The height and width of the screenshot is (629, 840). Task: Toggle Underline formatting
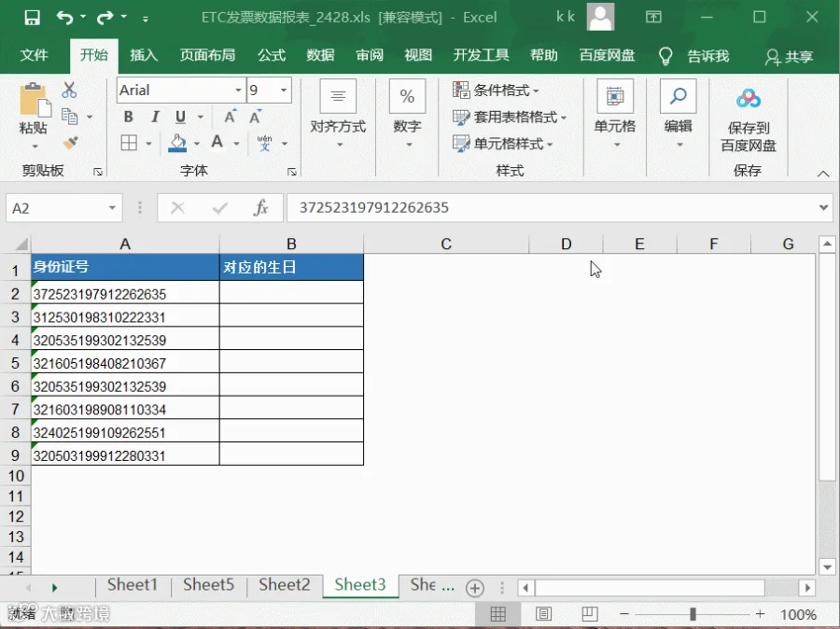coord(180,117)
